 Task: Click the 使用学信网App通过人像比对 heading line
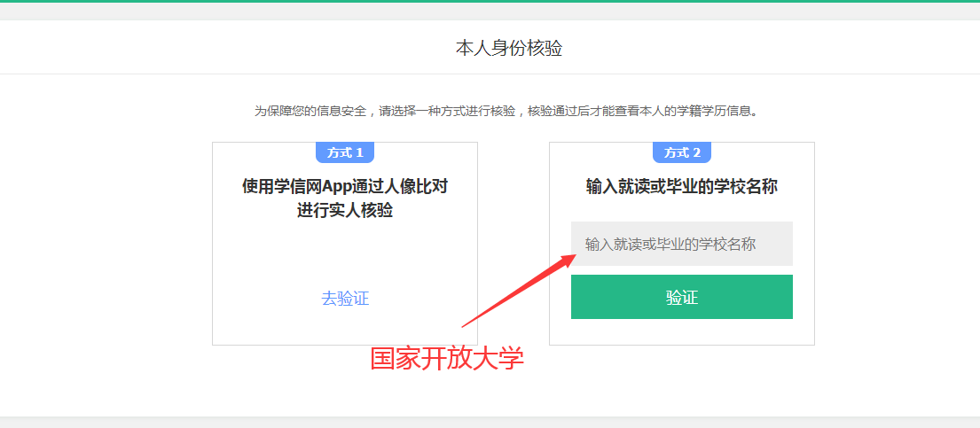tap(345, 186)
